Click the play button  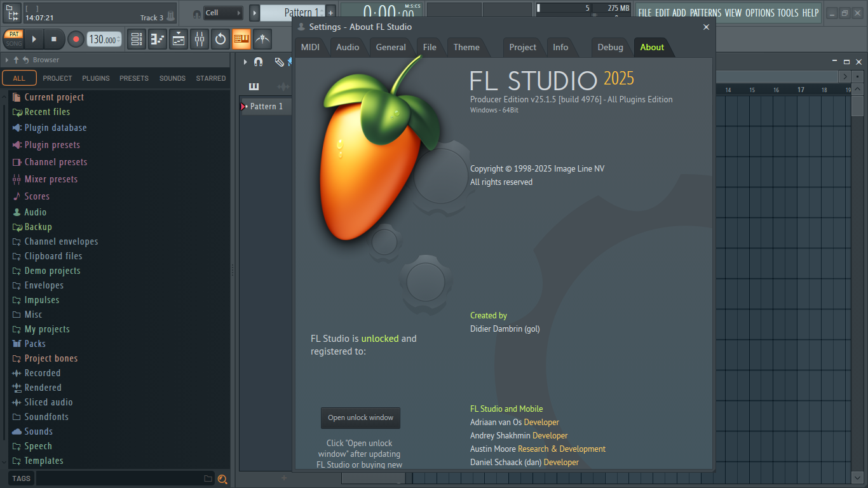[x=34, y=39]
